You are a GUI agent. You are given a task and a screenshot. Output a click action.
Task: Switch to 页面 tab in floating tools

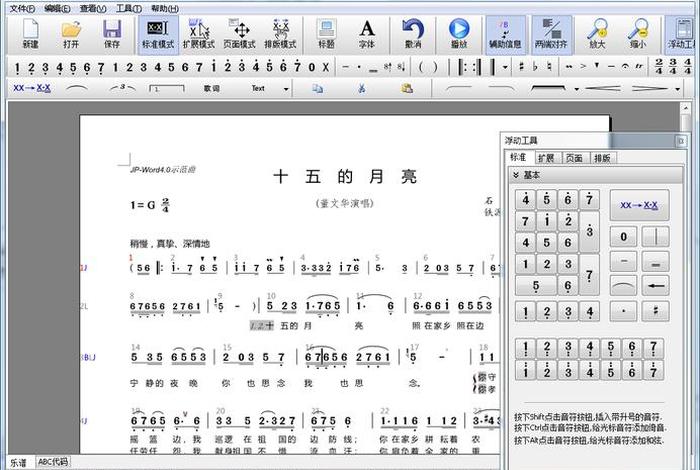click(x=574, y=158)
